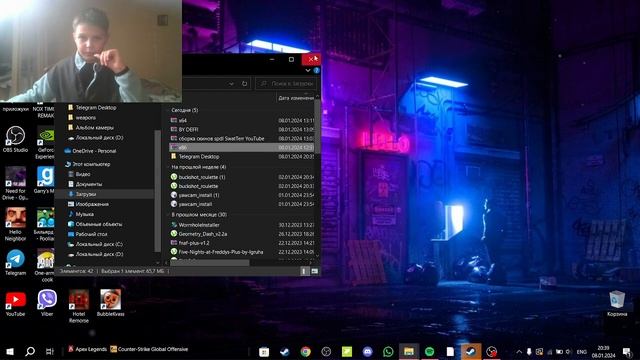Expand the Explorer ribbon chevron

click(x=308, y=70)
